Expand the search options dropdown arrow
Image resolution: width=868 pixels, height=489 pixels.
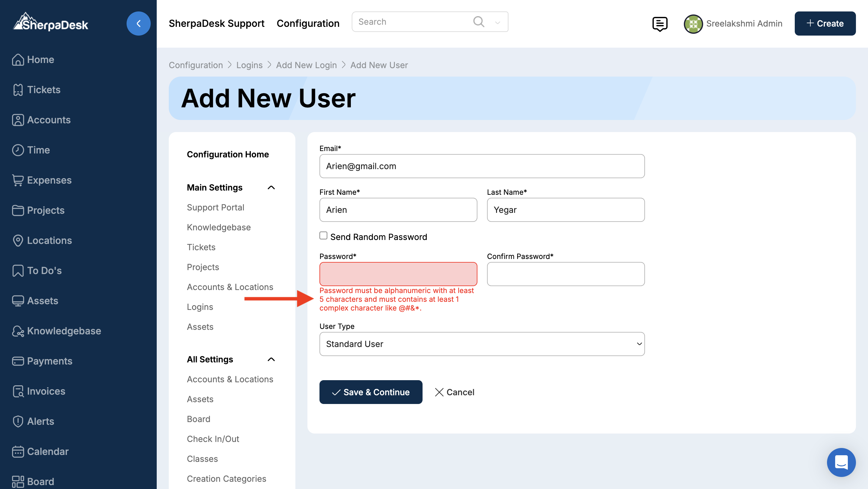[497, 23]
